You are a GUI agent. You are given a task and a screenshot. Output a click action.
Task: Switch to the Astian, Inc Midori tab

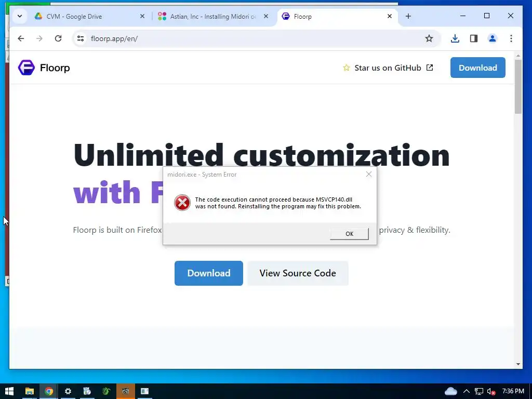click(213, 16)
